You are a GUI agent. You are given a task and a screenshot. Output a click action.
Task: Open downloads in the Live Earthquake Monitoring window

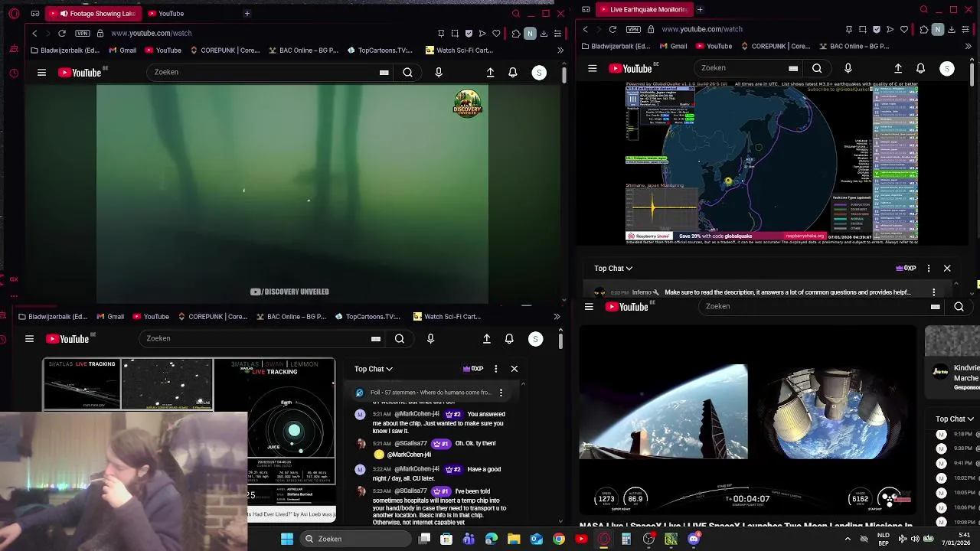pyautogui.click(x=952, y=29)
